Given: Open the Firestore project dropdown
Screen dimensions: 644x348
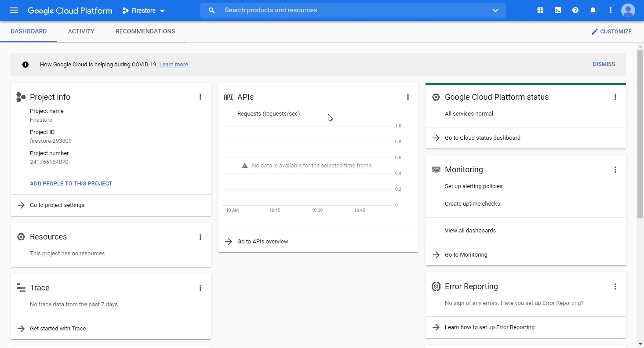Looking at the screenshot, I should click(144, 11).
